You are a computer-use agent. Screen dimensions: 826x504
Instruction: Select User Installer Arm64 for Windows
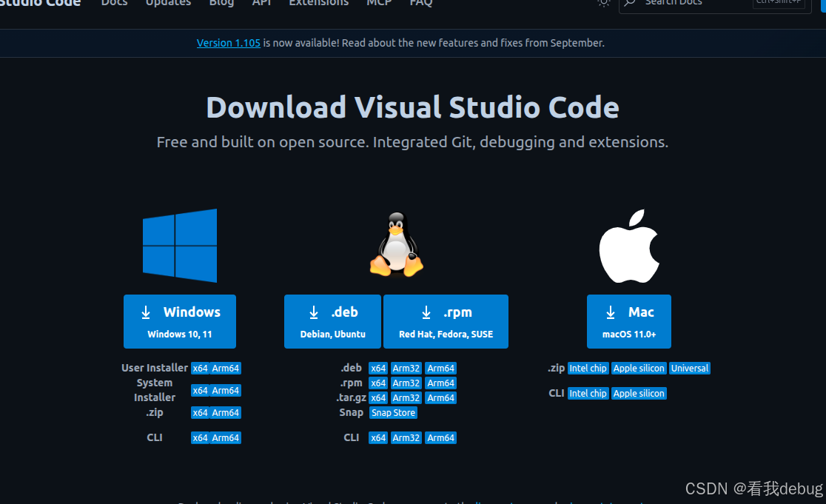point(226,368)
